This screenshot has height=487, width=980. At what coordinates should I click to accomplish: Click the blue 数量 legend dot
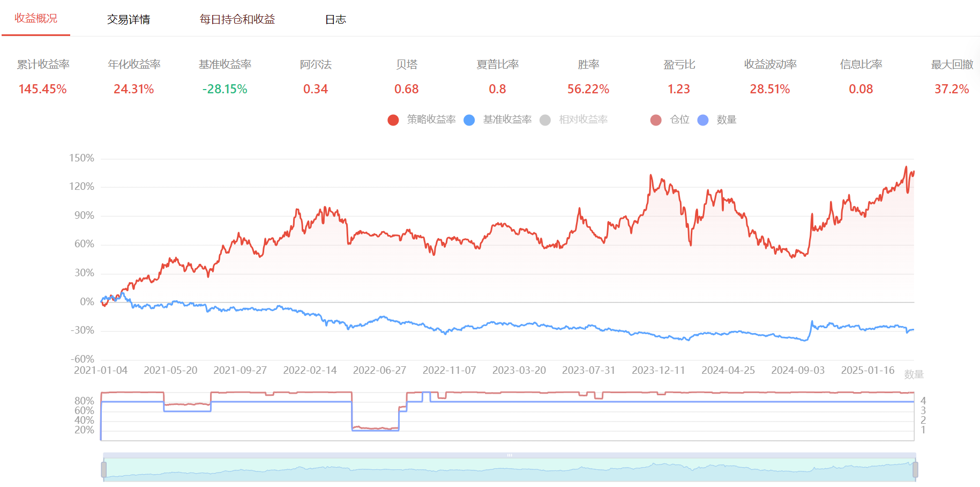click(x=703, y=120)
